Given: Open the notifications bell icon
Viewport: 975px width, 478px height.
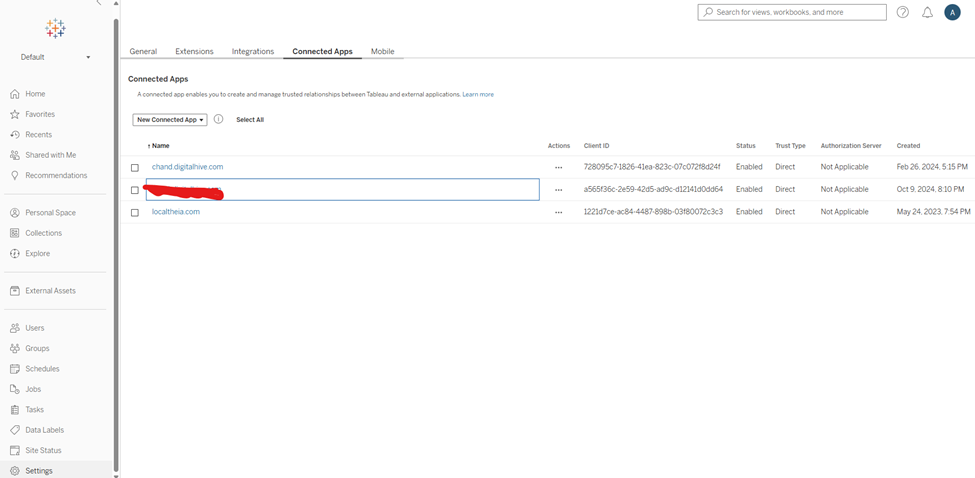Looking at the screenshot, I should 927,12.
